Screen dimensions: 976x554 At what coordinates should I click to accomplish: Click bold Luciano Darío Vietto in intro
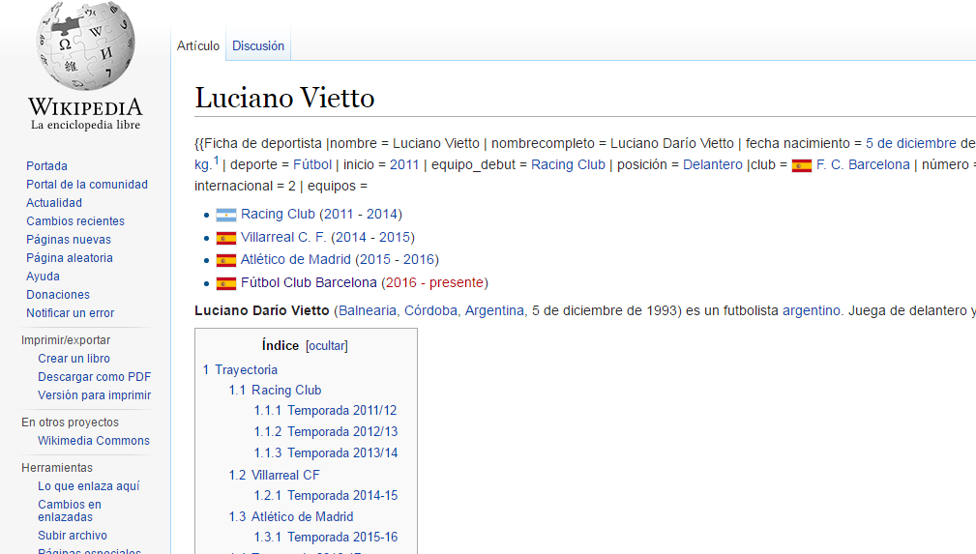[261, 311]
